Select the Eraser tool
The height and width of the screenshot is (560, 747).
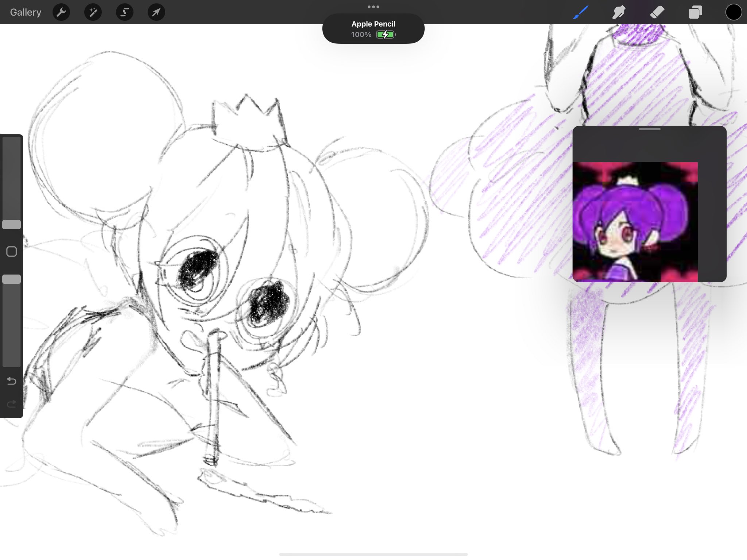click(x=657, y=12)
